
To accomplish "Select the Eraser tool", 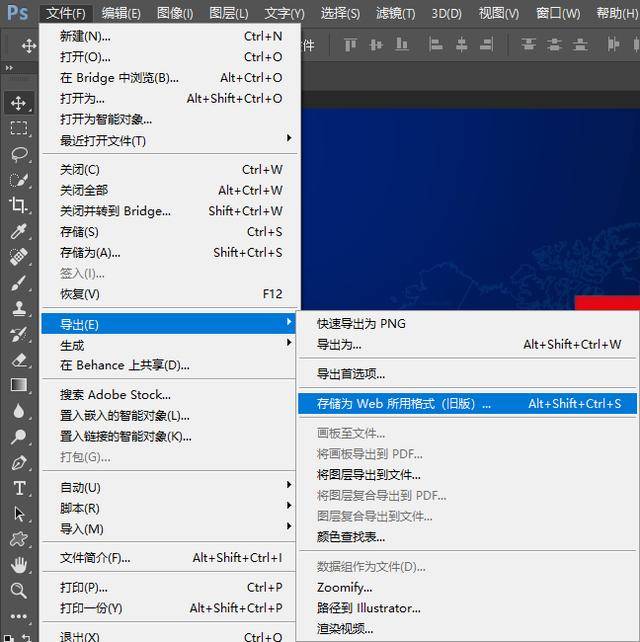I will (x=19, y=360).
